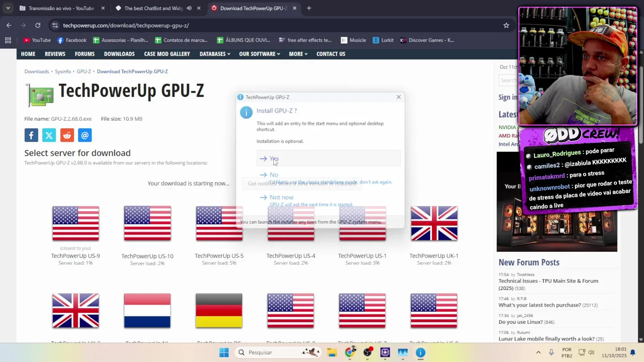Image resolution: width=644 pixels, height=362 pixels.
Task: Close the TechPowerUp GPU-Z dialog
Action: tap(398, 97)
